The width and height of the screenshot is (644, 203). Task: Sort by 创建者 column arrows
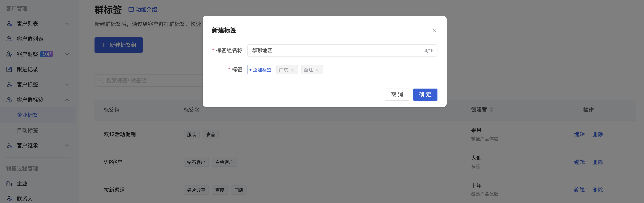pyautogui.click(x=492, y=109)
